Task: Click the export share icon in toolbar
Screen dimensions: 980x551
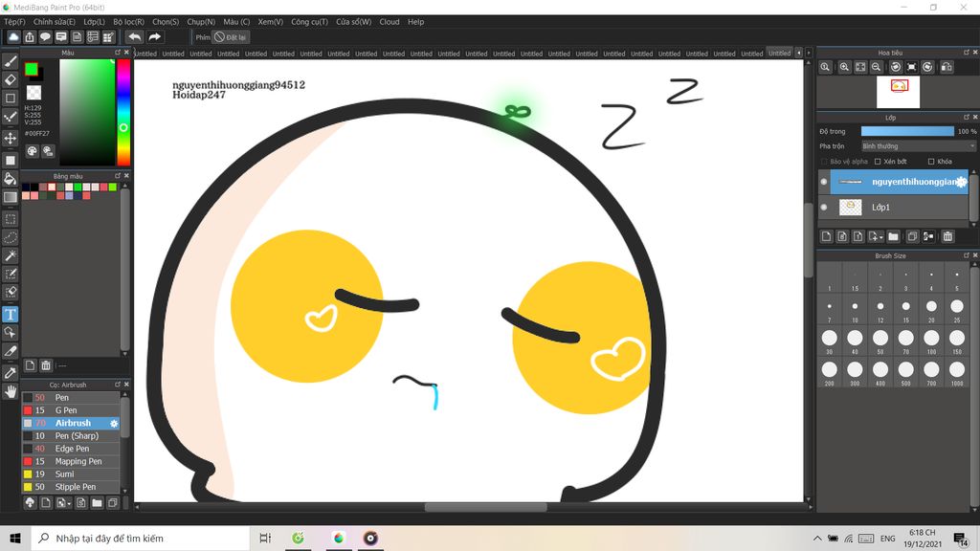Action: [x=30, y=37]
